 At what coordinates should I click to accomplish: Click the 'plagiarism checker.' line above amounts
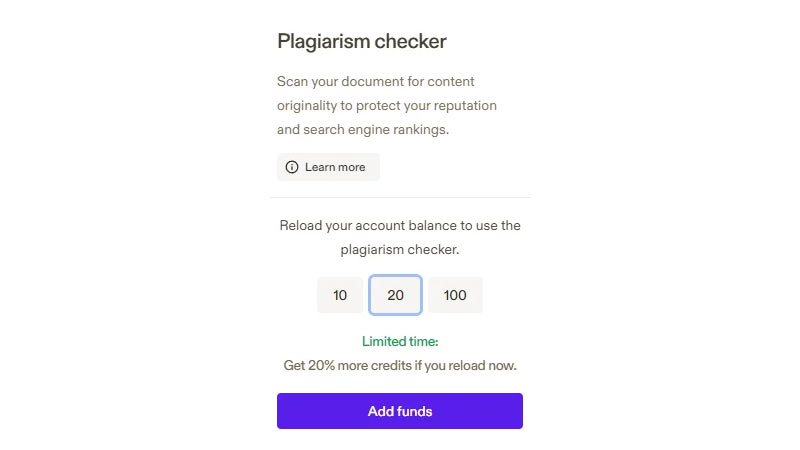(x=400, y=249)
